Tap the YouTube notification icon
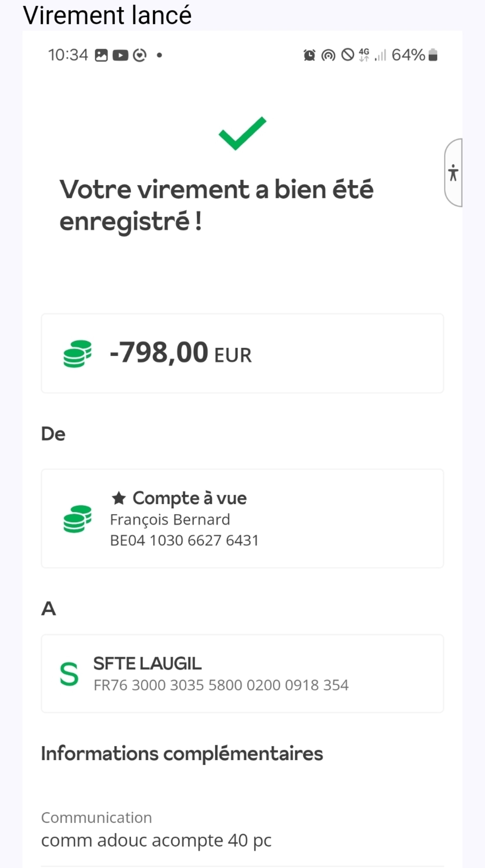This screenshot has width=485, height=868. [120, 55]
